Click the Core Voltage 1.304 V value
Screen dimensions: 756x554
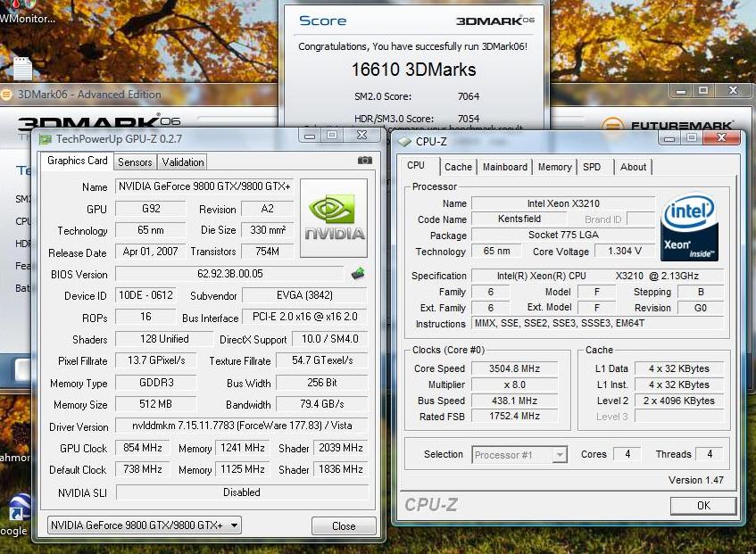pos(625,251)
